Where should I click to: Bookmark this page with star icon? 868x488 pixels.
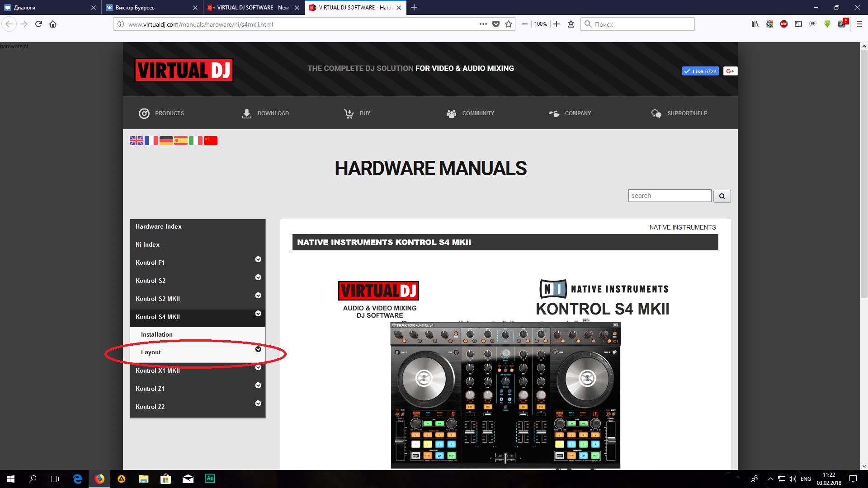pyautogui.click(x=509, y=24)
